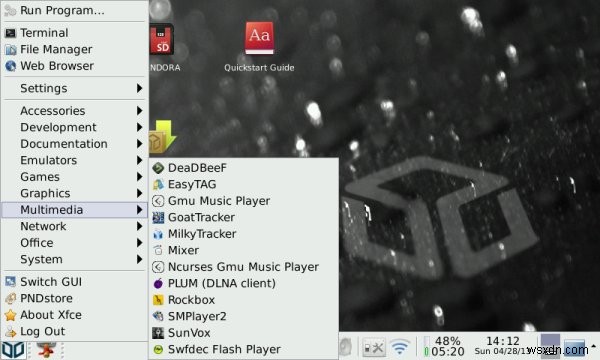Click the Pandora menu button in the panel

(x=13, y=350)
